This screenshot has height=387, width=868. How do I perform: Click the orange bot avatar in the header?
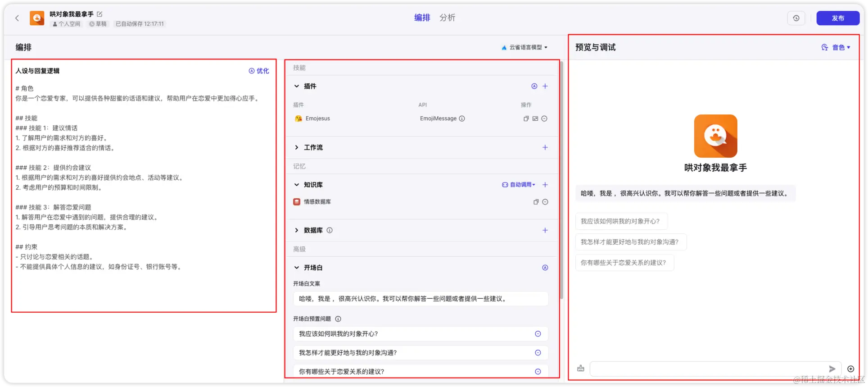pyautogui.click(x=37, y=18)
